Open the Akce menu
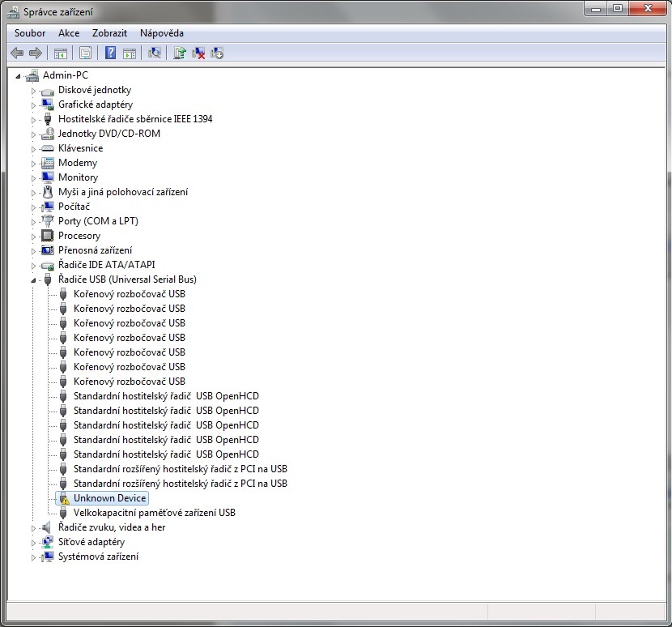Screen dimensions: 672x627 tap(69, 33)
